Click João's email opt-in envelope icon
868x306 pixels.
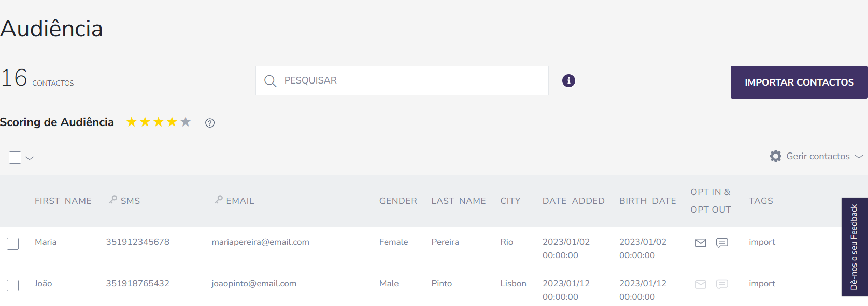pos(701,284)
